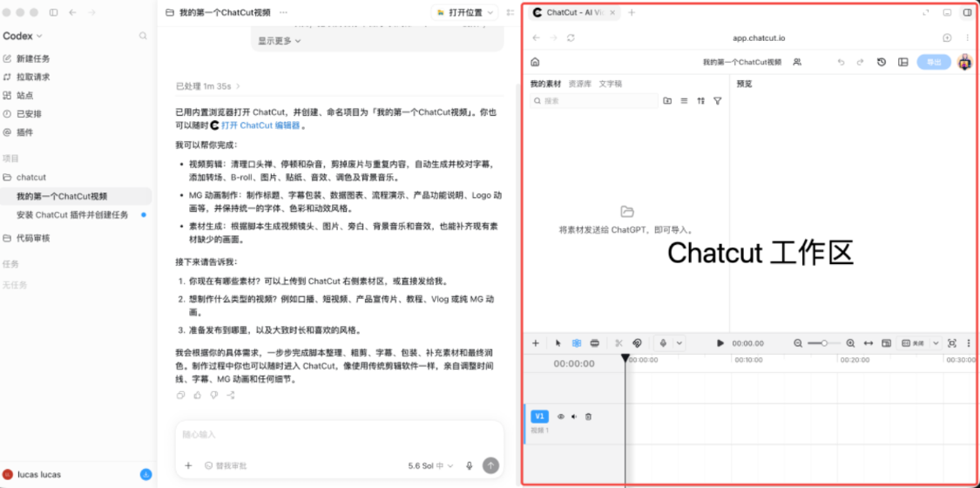Click the ChatCut home icon
Image resolution: width=980 pixels, height=488 pixels.
[x=535, y=62]
